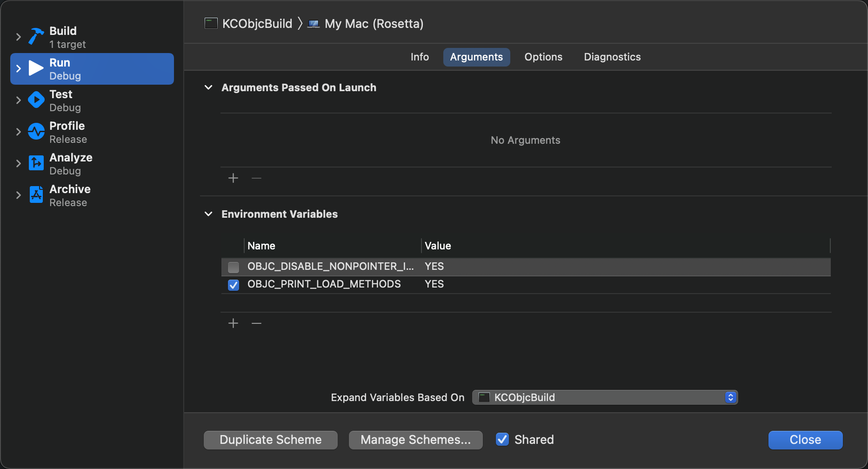Select the Build 1 target row

[x=92, y=37]
